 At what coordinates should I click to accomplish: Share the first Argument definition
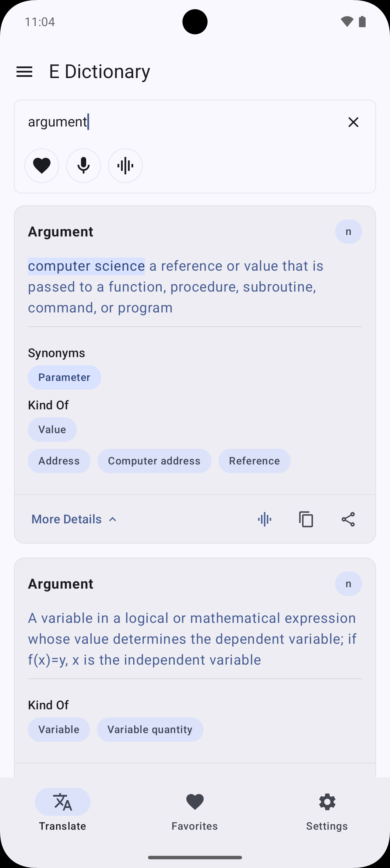(348, 519)
